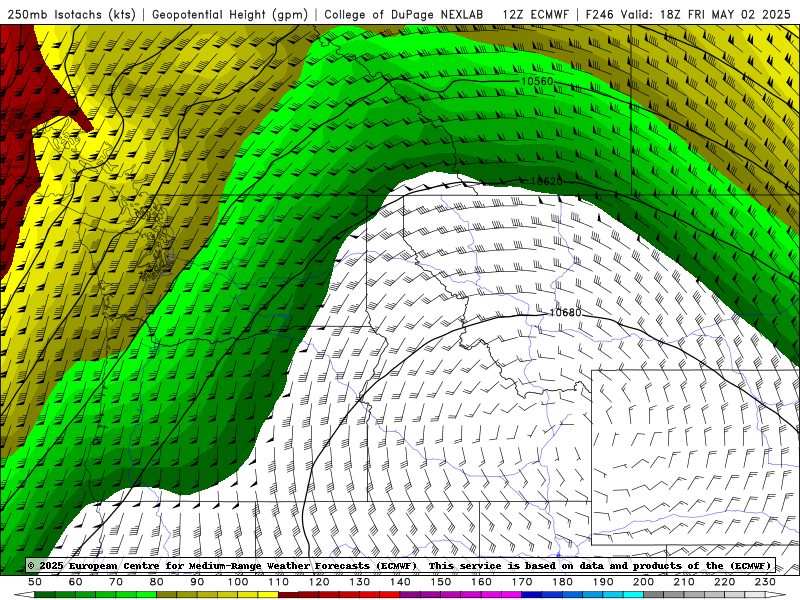This screenshot has height=600, width=800.
Task: Click the 80 value on the color scale
Action: coord(156,582)
